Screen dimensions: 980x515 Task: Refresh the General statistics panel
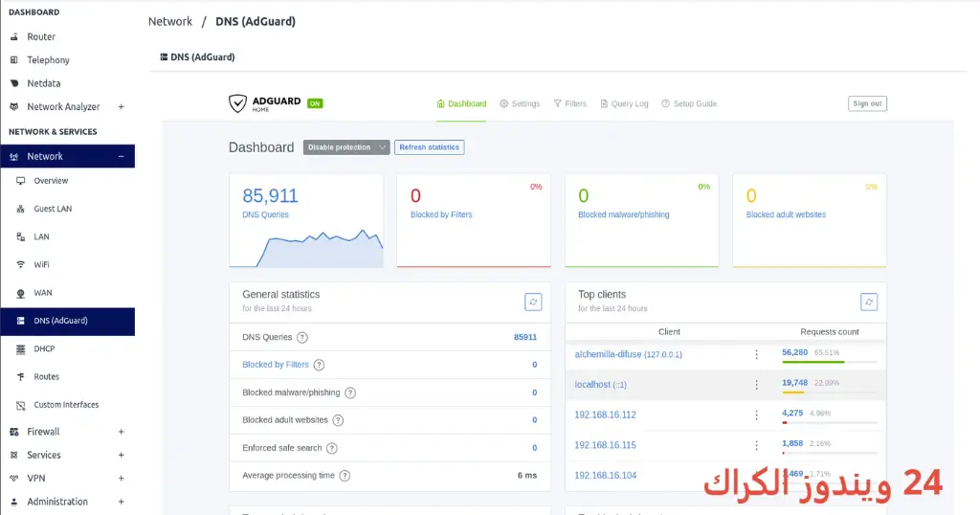coord(533,302)
